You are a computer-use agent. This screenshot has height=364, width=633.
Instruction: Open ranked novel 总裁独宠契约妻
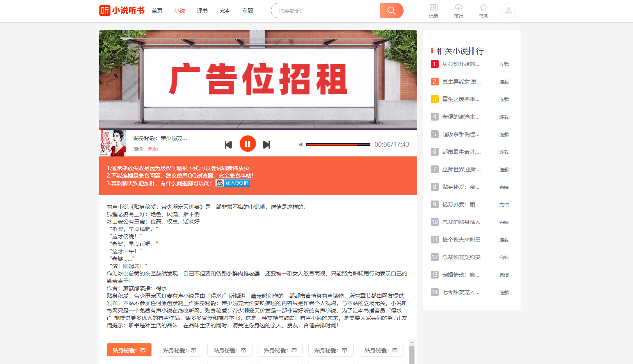pyautogui.click(x=461, y=257)
